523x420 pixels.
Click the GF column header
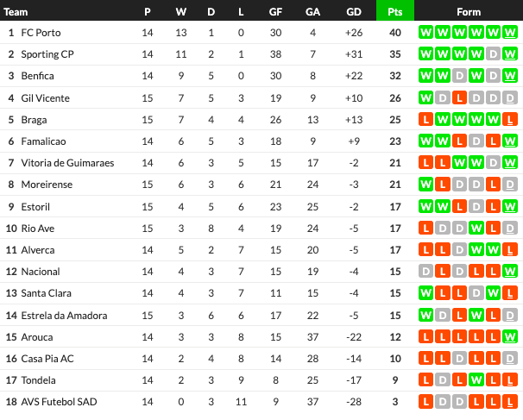click(275, 11)
